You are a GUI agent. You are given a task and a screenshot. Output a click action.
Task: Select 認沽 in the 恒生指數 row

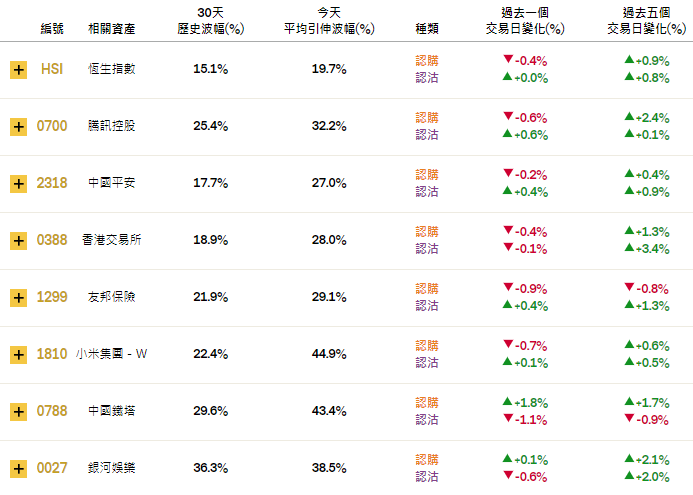[427, 78]
